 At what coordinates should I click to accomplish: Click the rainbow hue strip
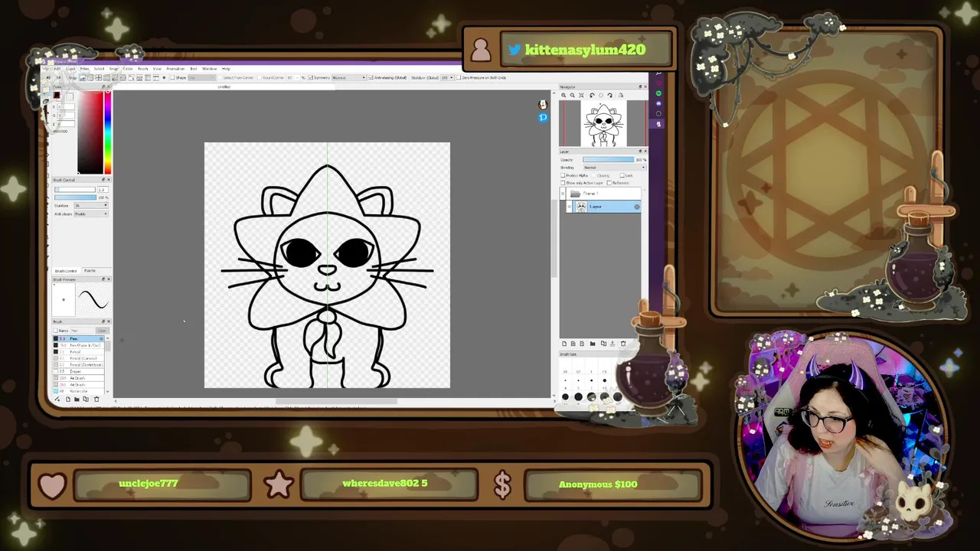click(108, 133)
